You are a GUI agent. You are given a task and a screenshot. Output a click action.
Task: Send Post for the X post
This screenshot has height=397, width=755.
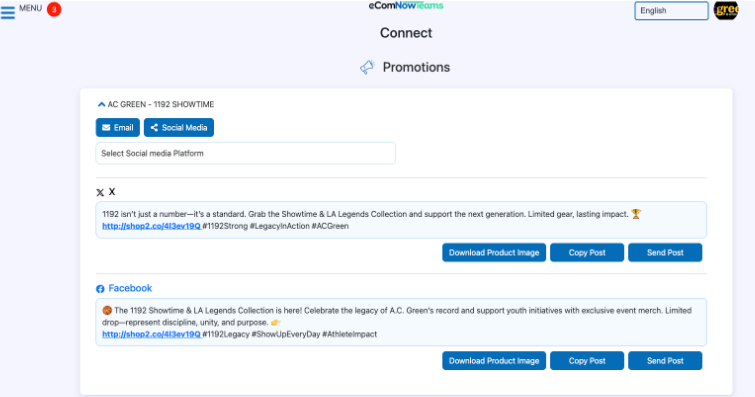(x=665, y=252)
